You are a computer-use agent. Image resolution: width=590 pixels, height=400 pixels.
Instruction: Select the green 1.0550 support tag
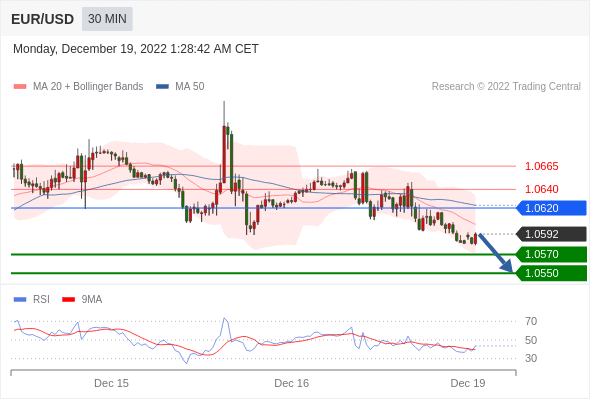click(551, 273)
